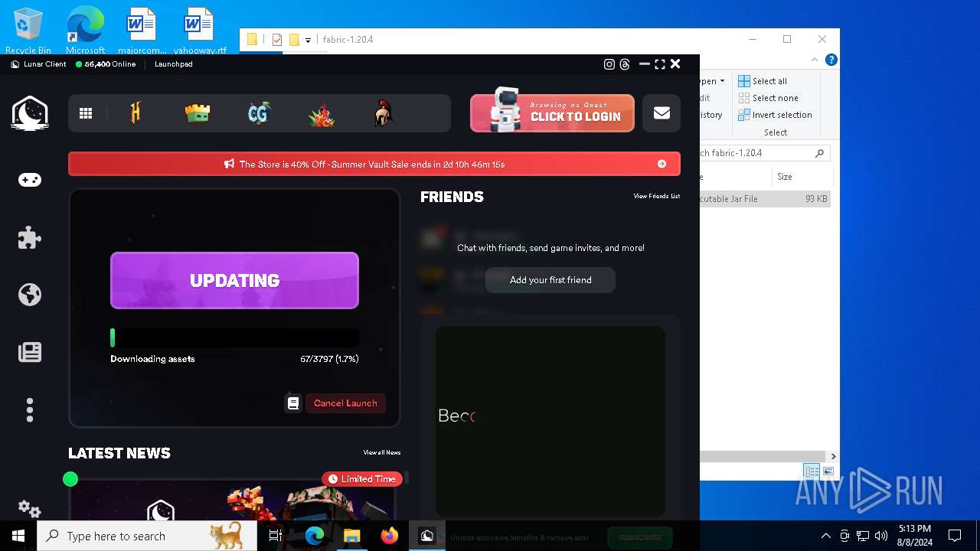Click the File Explorer search magnifier
Image resolution: width=980 pixels, height=551 pixels.
[x=819, y=153]
